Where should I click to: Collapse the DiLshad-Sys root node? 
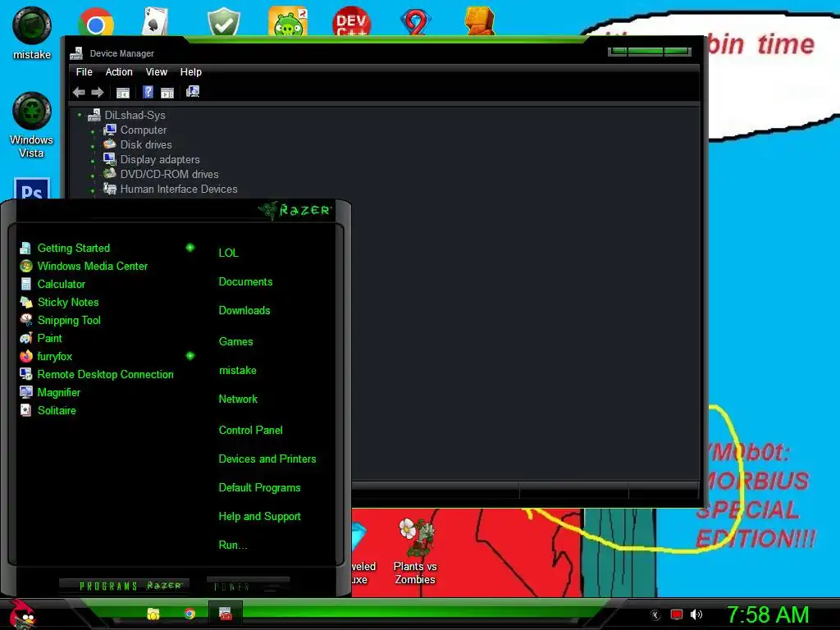click(x=80, y=115)
